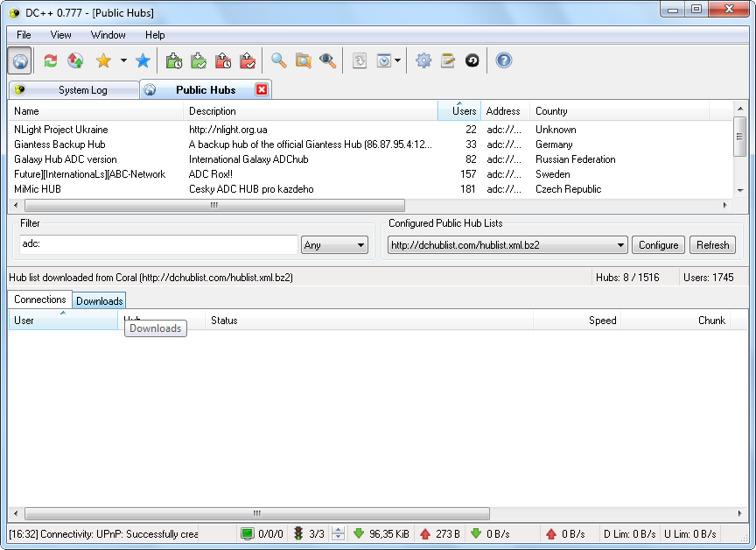756x550 pixels.
Task: Sort hubs by Address column header
Action: tap(505, 111)
